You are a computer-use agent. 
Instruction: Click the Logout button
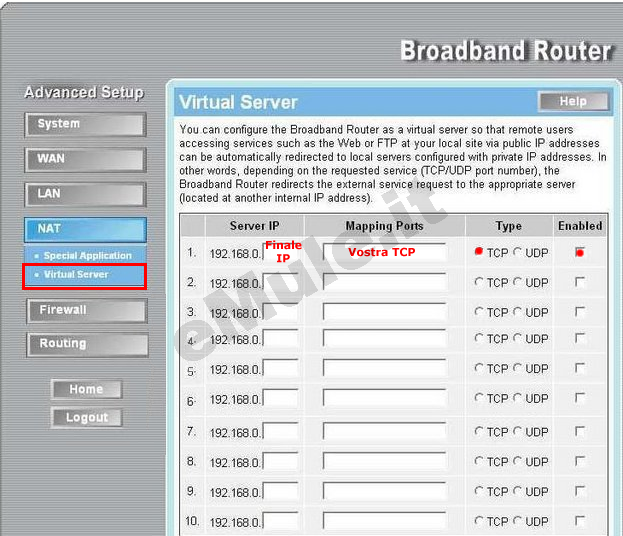coord(86,418)
